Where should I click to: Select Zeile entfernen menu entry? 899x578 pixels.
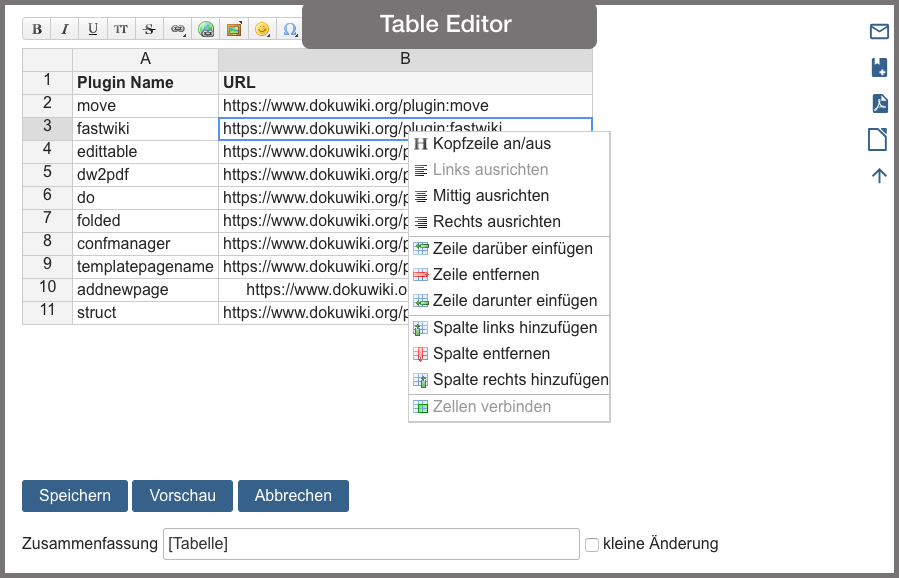coord(509,275)
